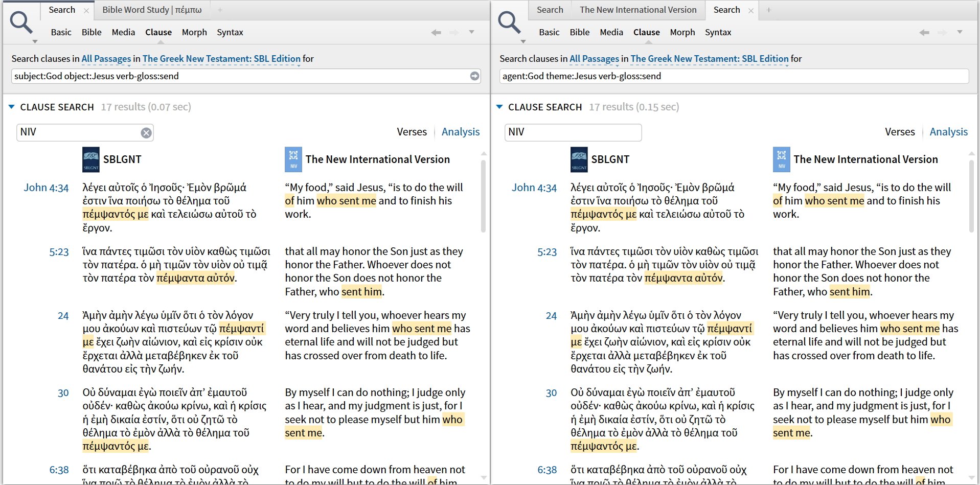Open left search panel menu arrow

coord(35,41)
